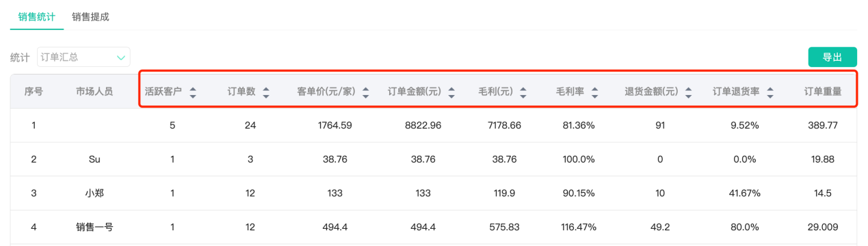Sort by 订单退货率 sort icon
This screenshot has width=868, height=246.
tap(771, 92)
